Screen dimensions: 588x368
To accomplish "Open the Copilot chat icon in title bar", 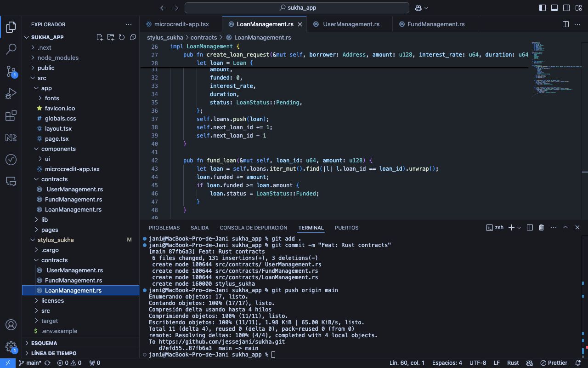I will [418, 8].
